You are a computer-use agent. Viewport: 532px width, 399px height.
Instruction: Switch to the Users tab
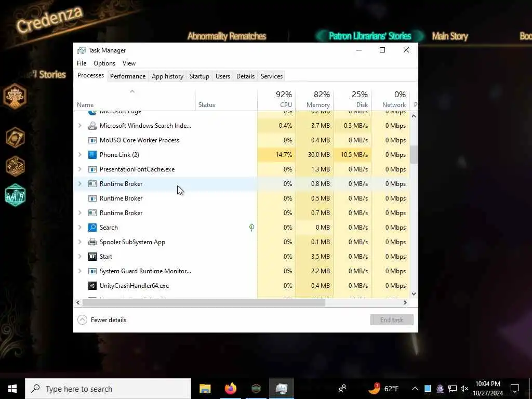(223, 76)
